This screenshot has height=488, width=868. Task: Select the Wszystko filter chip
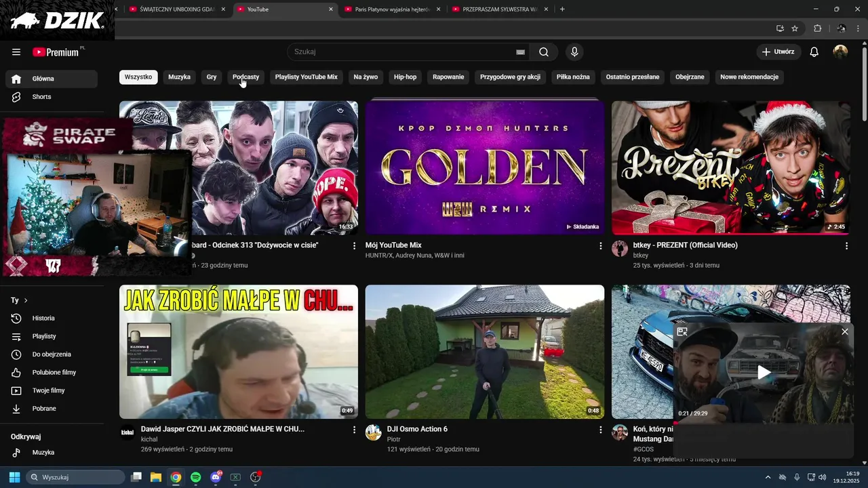point(138,77)
